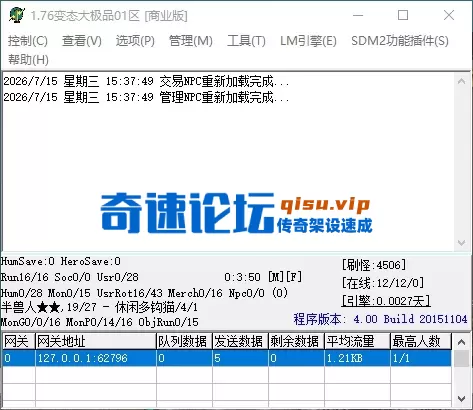Open the LM引擎(E) menu
The height and width of the screenshot is (410, 473).
tap(308, 41)
